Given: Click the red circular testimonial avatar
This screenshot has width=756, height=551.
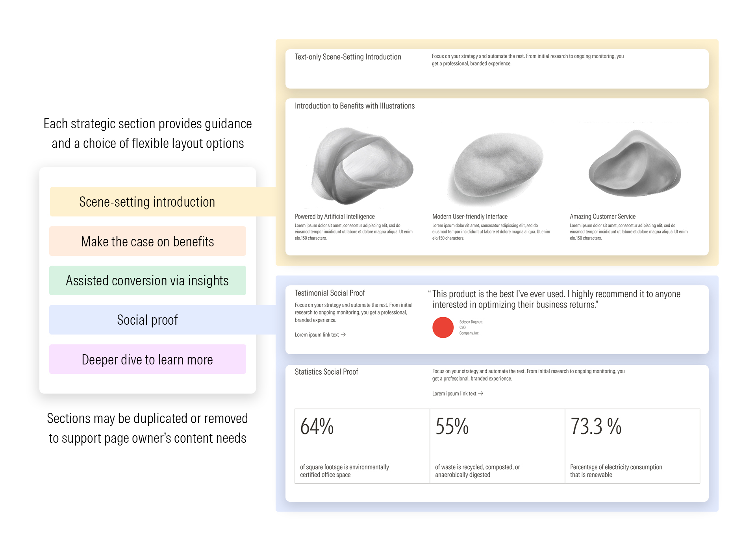Looking at the screenshot, I should point(443,327).
